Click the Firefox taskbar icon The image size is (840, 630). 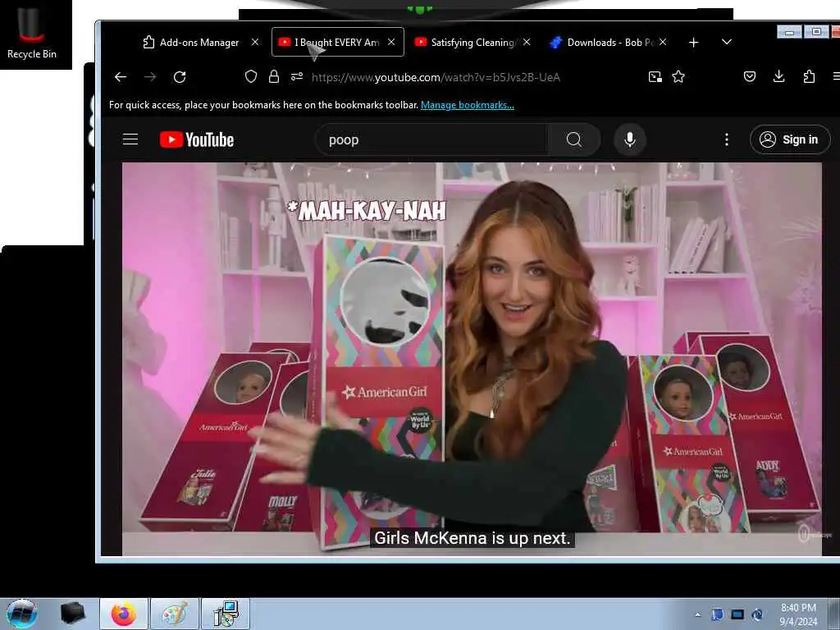124,614
